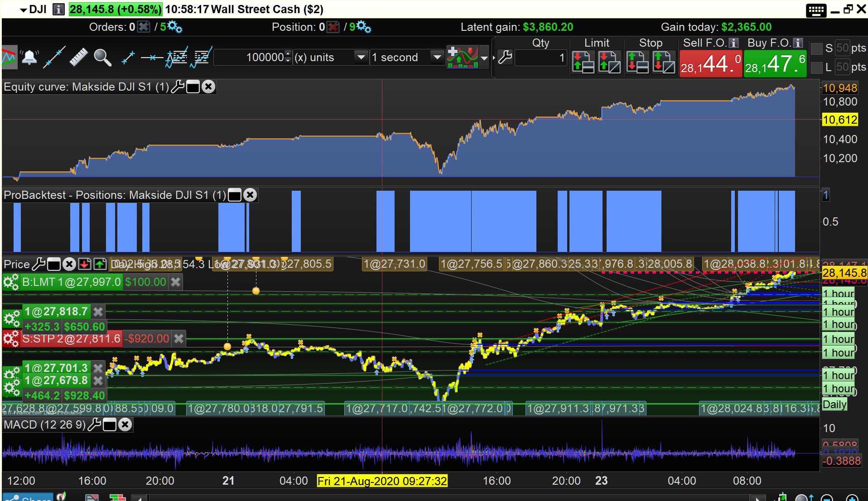Open the trading wrench settings icon
The image size is (868, 501).
tap(505, 58)
